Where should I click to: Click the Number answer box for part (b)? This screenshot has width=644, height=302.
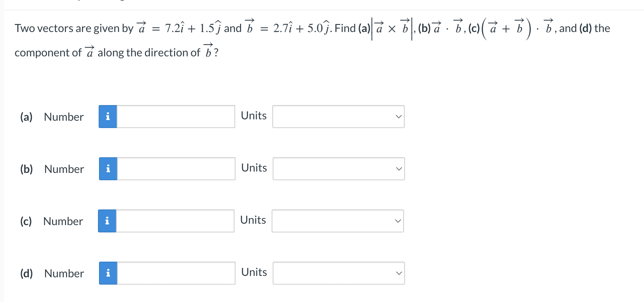[x=175, y=169]
